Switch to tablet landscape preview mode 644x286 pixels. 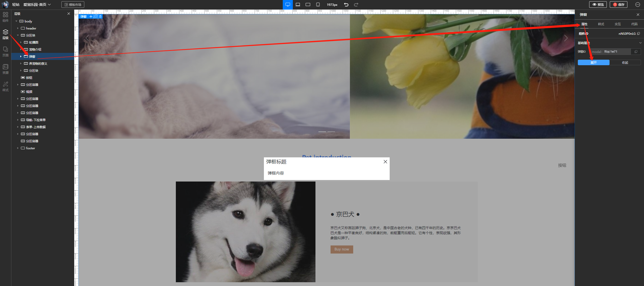tap(308, 5)
